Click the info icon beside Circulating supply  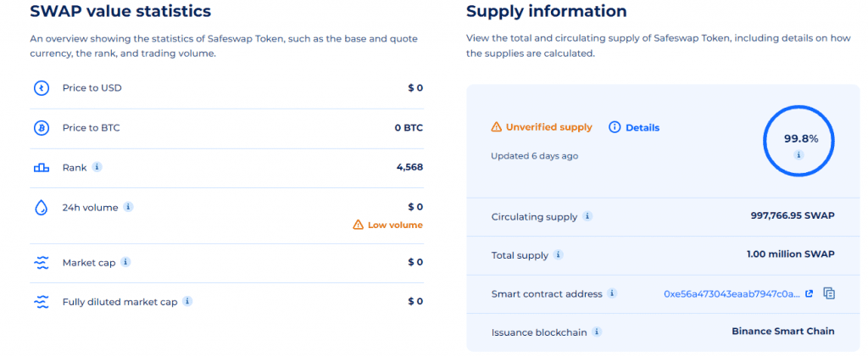587,216
